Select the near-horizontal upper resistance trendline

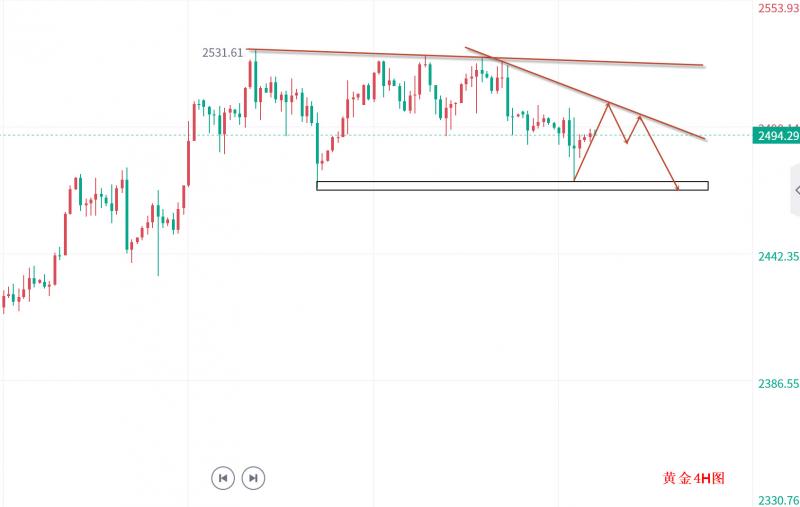474,57
